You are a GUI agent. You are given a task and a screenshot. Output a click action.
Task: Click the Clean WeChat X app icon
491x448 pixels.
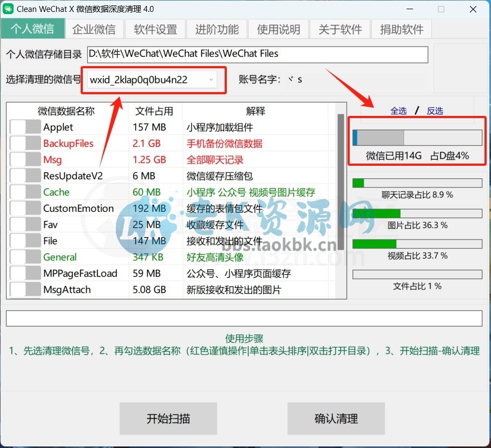(8, 9)
